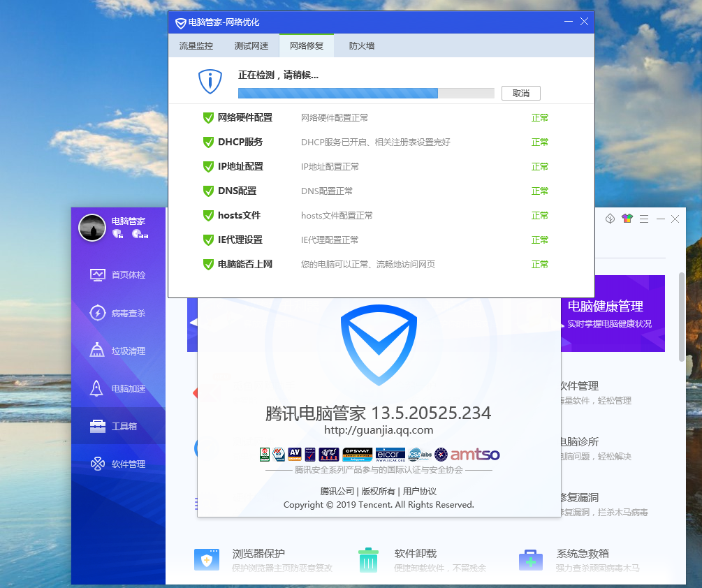Click the IP地址配置 row label
702x588 pixels.
click(x=240, y=166)
